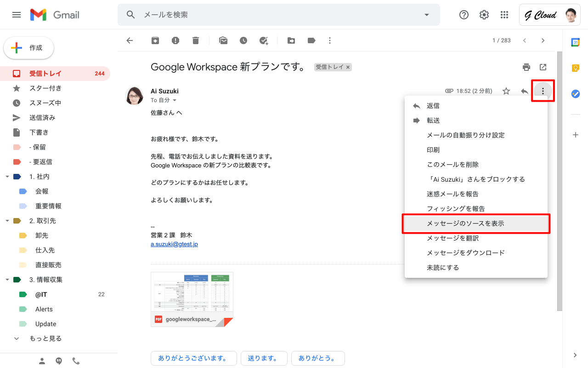Reply using the arrow beside the star
This screenshot has width=588, height=368.
(x=524, y=91)
